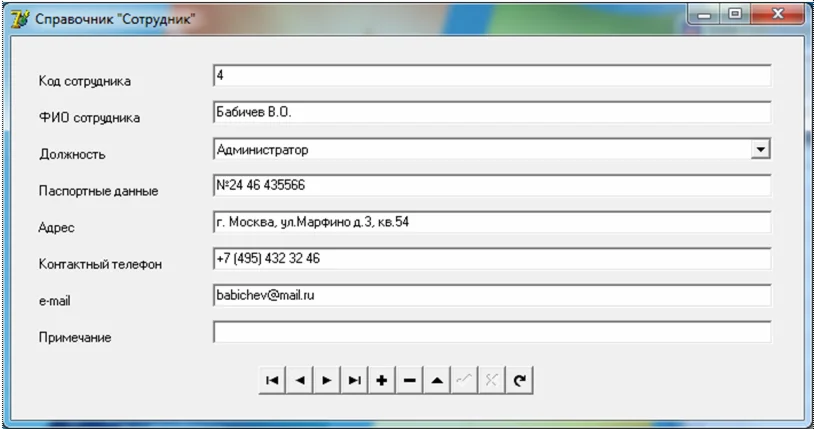Screen dimensions: 814x429
Task: Click the Примечание label
Action: coord(75,338)
